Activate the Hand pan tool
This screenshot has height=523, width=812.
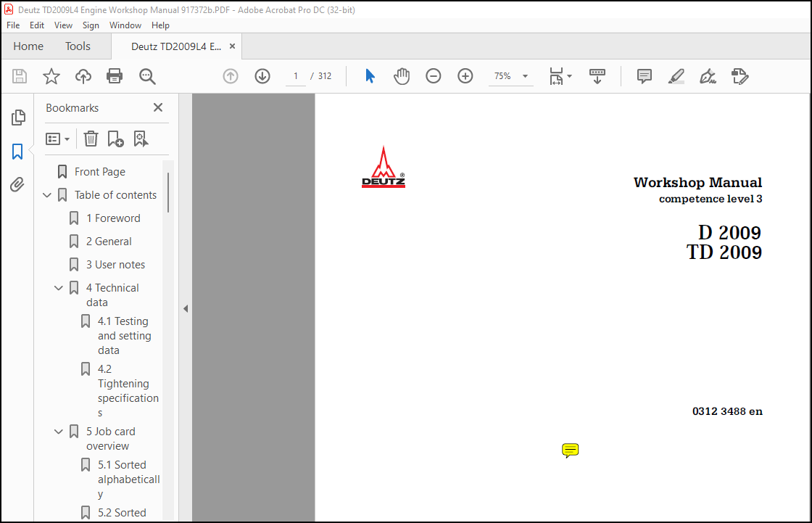(x=402, y=76)
